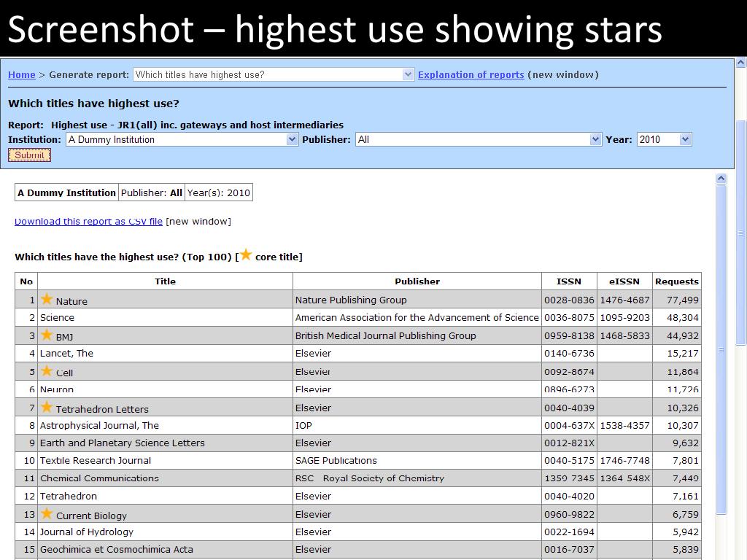Click Earth and Planetary Science Letters
The image size is (747, 560).
point(123,443)
